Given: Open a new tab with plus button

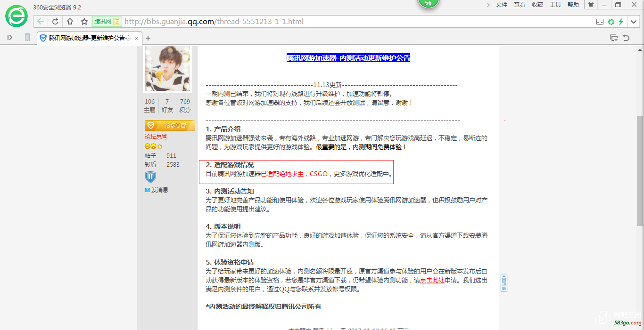Looking at the screenshot, I should (x=148, y=38).
